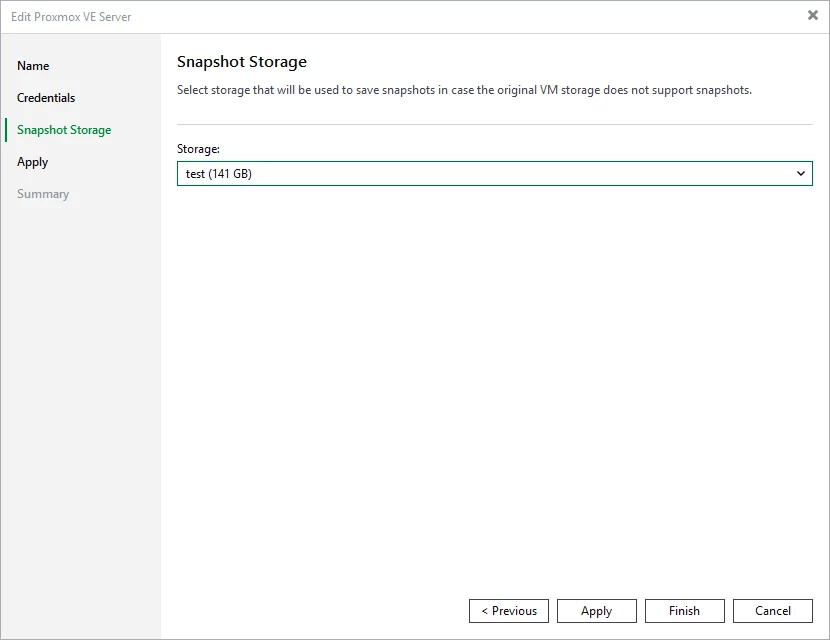This screenshot has width=830, height=640.
Task: Click the snapshot storage description text
Action: pos(464,90)
